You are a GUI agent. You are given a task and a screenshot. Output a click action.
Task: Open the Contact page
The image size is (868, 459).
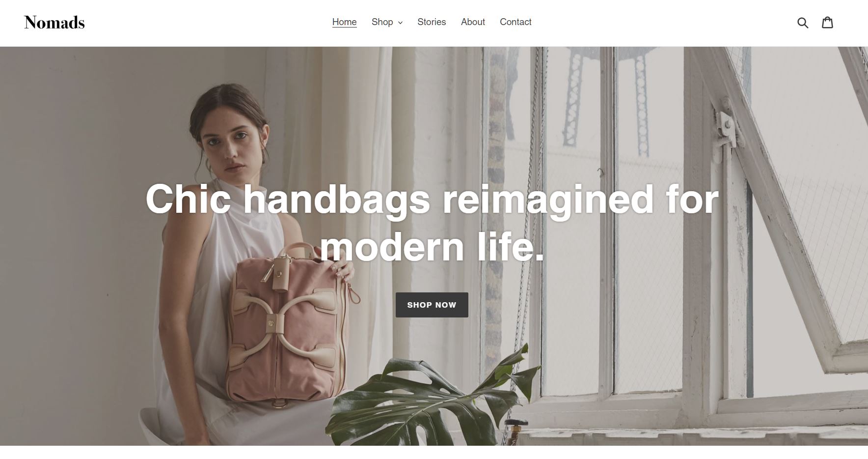click(x=515, y=22)
